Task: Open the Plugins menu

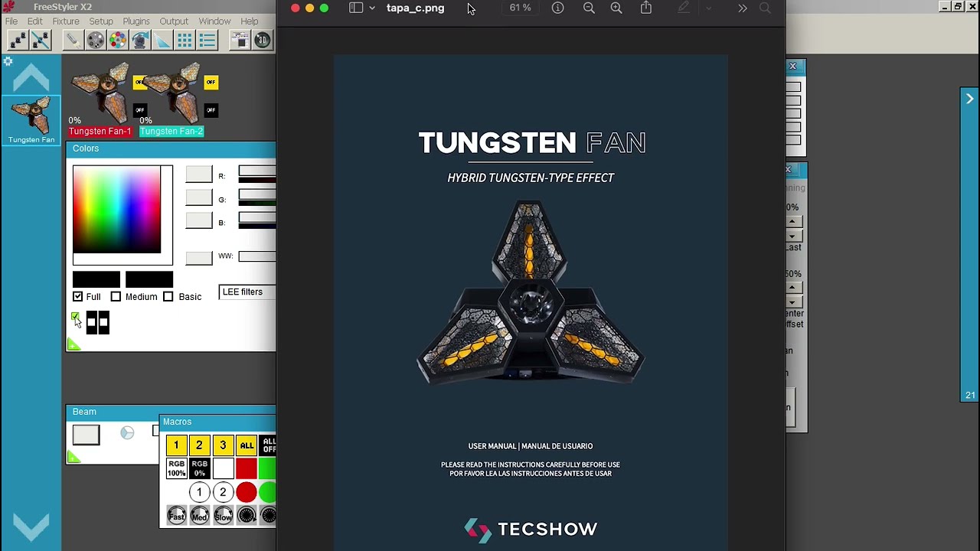Action: pos(136,21)
